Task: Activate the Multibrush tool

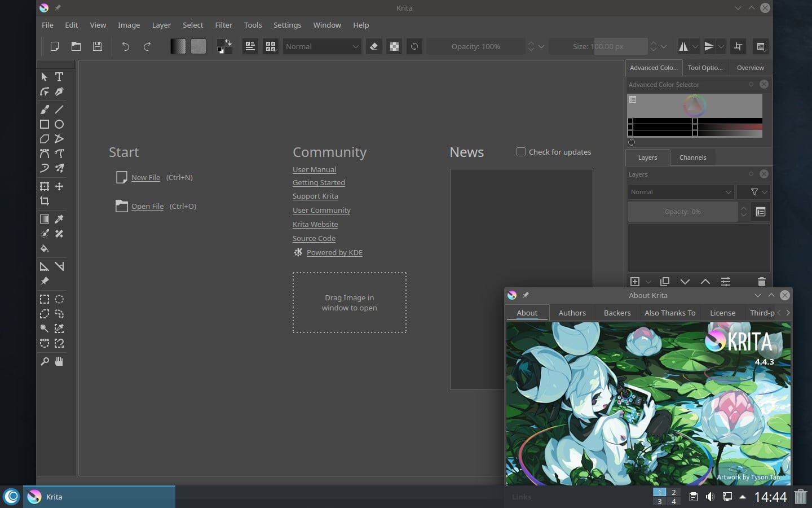Action: 59,168
